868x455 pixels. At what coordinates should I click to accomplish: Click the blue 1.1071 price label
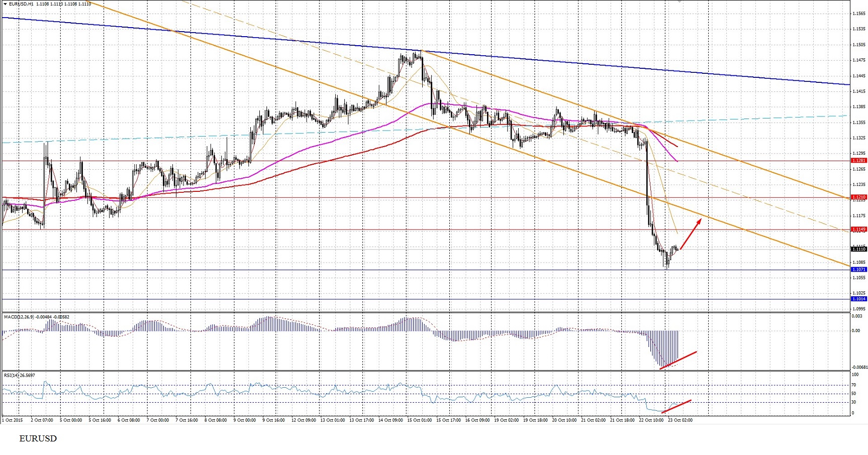pos(858,270)
